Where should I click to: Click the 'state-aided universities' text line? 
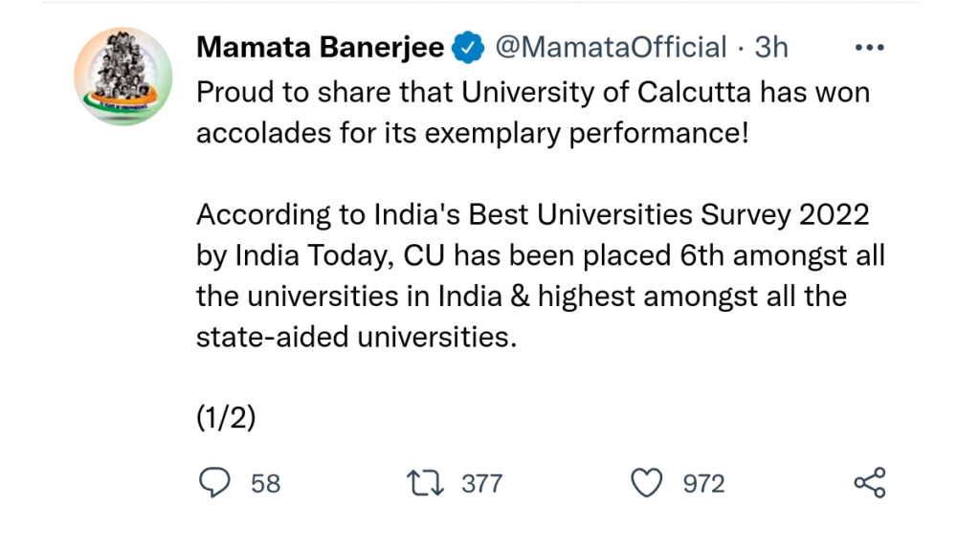tap(357, 337)
